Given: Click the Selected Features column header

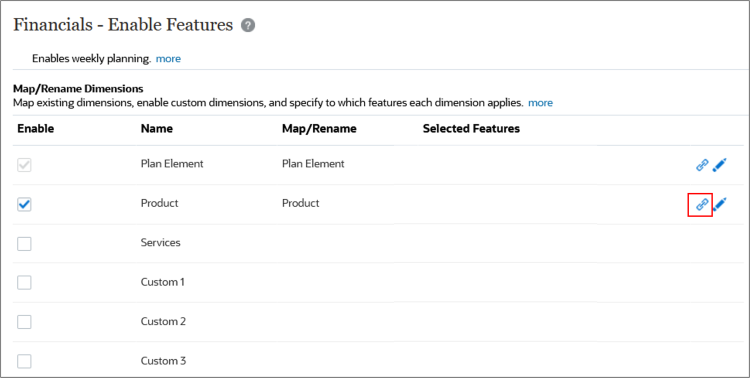Looking at the screenshot, I should [471, 129].
